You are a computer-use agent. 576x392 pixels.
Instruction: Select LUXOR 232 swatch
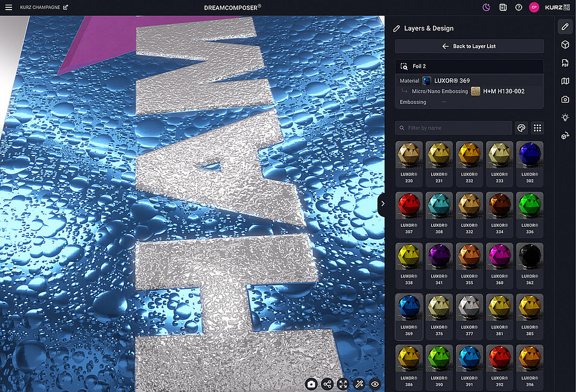click(x=469, y=164)
